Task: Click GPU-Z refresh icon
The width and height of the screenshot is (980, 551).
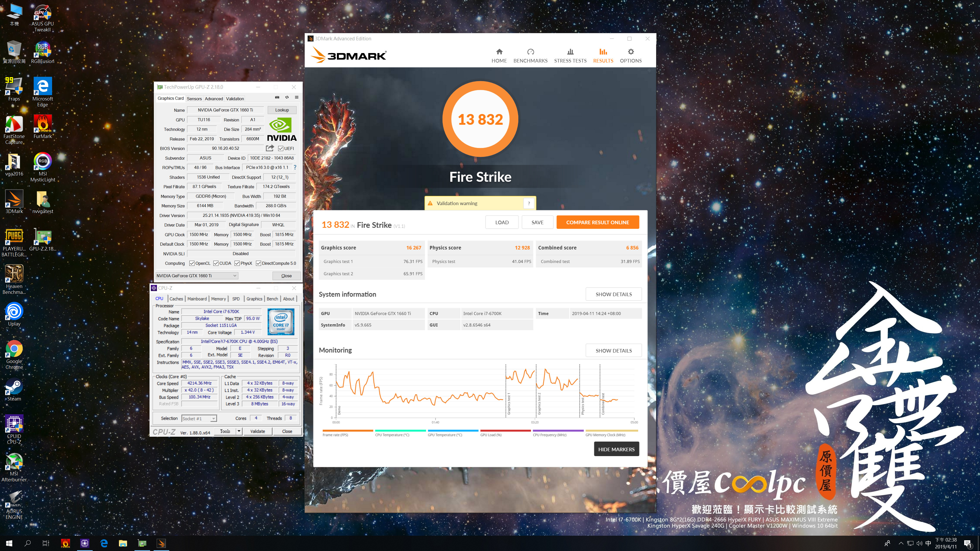Action: [287, 97]
